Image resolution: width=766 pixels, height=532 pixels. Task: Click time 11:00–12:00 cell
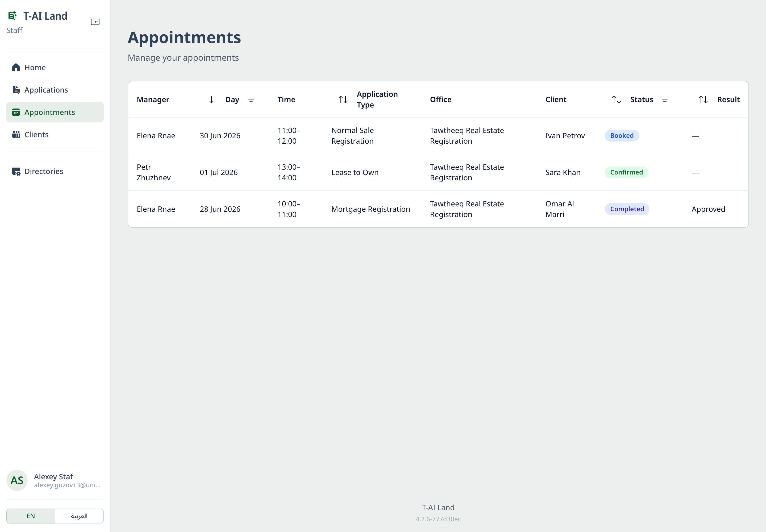coord(289,136)
